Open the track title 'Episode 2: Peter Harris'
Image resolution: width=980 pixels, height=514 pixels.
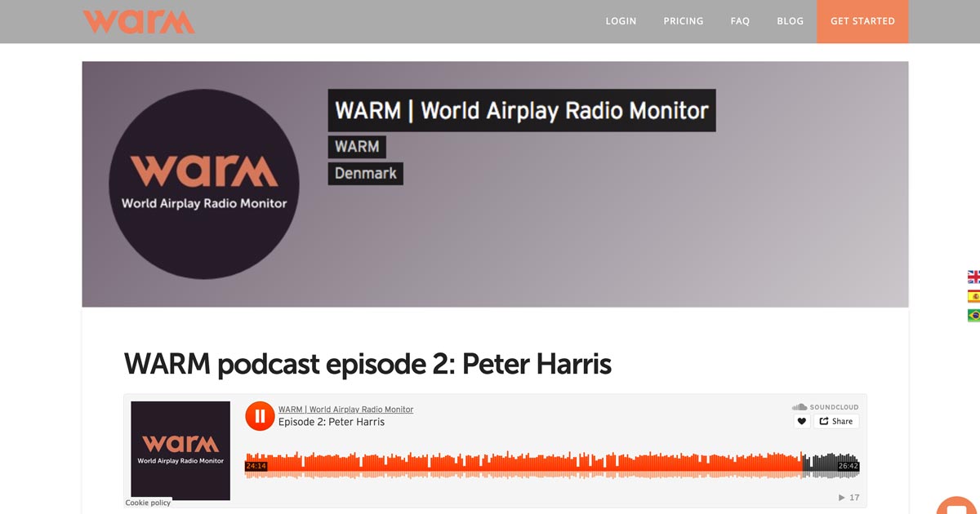[332, 422]
